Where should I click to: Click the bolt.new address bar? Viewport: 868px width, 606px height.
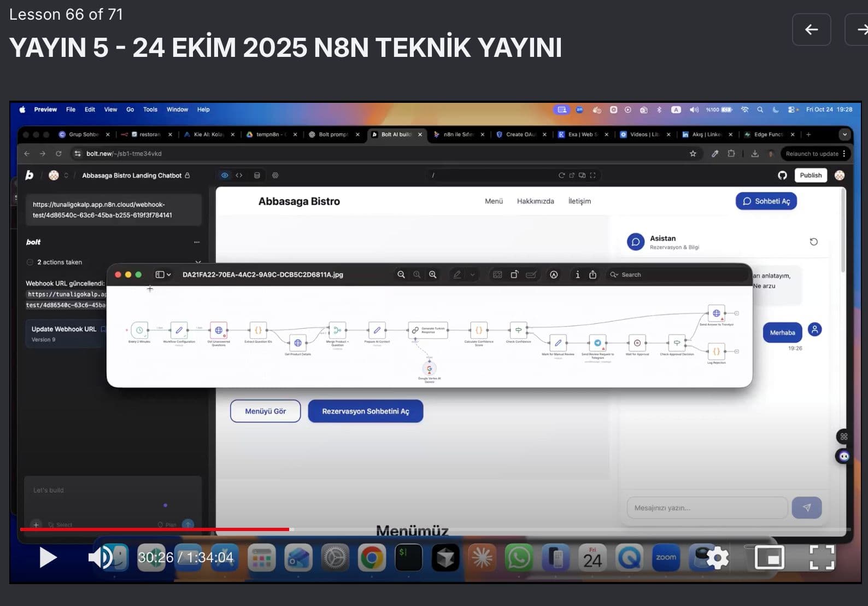coord(383,154)
